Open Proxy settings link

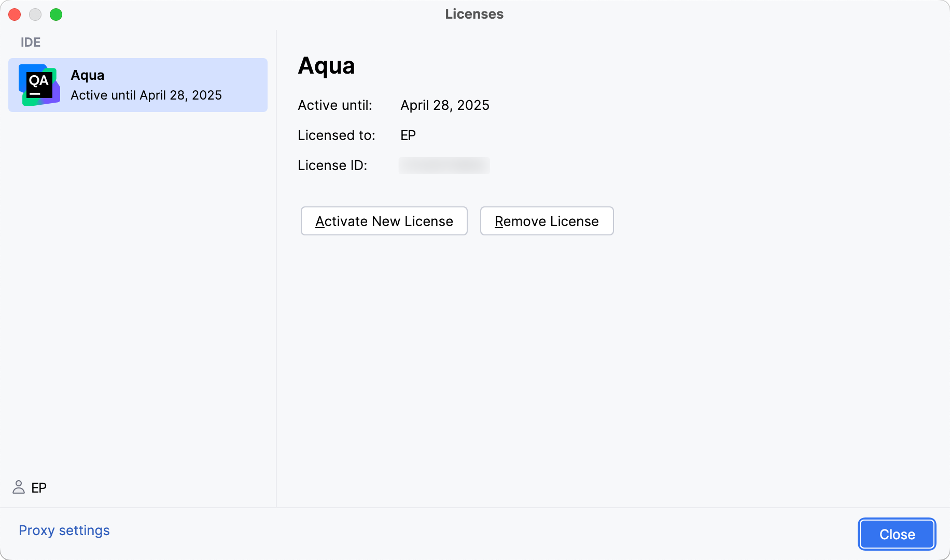pos(64,530)
